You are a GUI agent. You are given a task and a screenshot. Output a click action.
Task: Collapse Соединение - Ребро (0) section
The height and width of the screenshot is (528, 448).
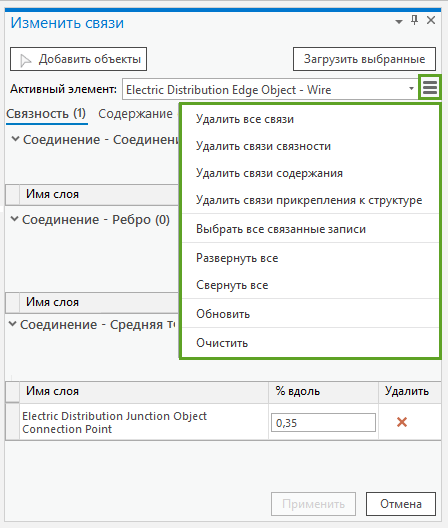(14, 219)
